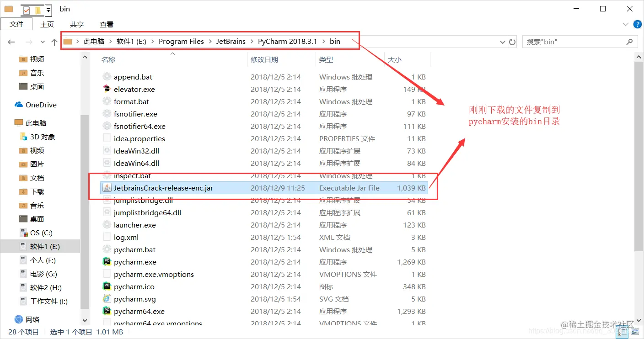
Task: Select JetbrainsCrack-release-enc.jar file icon
Action: pyautogui.click(x=107, y=188)
